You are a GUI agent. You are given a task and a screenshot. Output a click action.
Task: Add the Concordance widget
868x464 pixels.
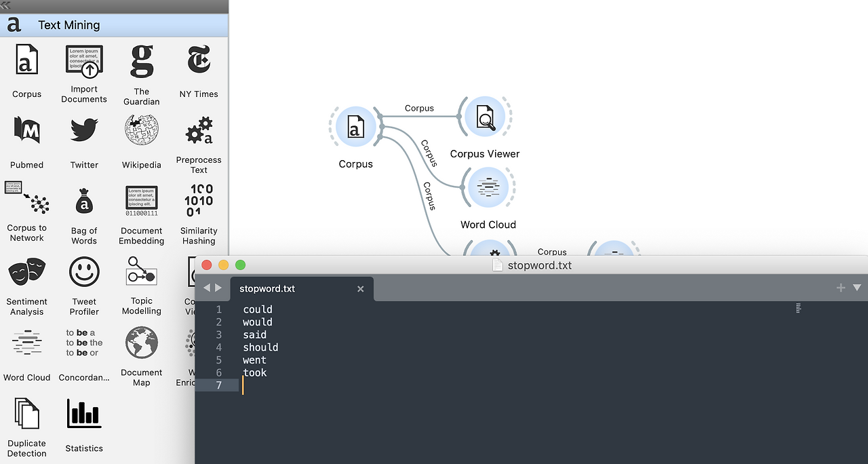(84, 355)
